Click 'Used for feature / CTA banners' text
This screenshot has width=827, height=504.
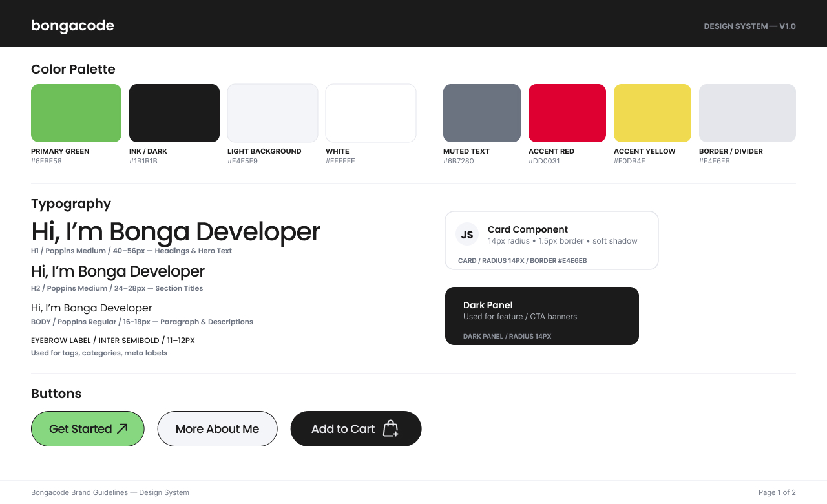pyautogui.click(x=520, y=317)
